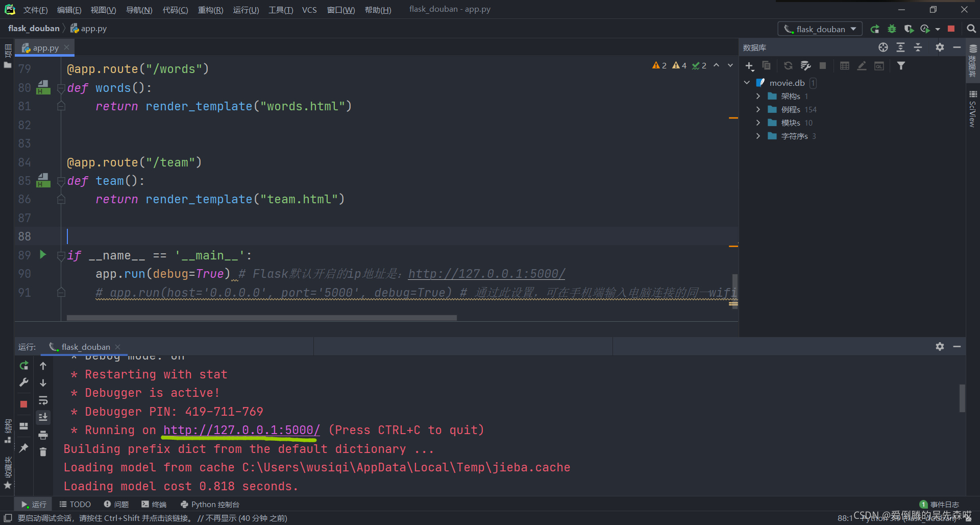Open the Python 控制台 tool window
The image size is (980, 525).
(x=210, y=504)
